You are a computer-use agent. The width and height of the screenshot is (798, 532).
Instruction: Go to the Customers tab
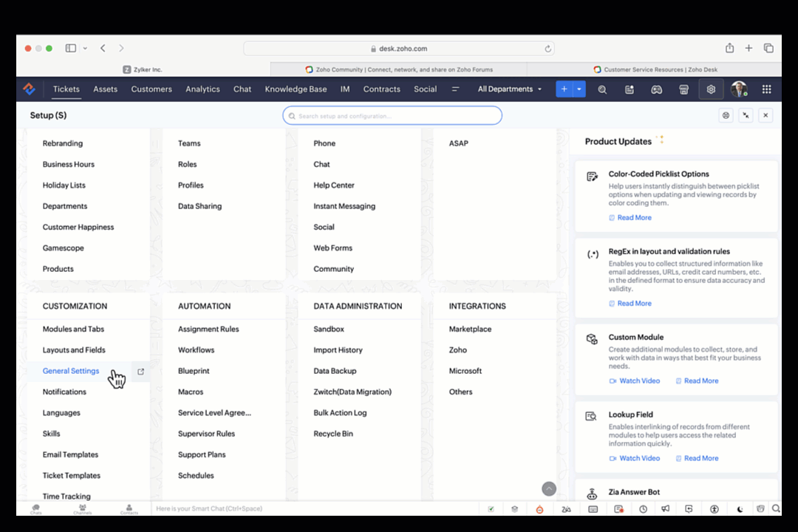click(151, 89)
